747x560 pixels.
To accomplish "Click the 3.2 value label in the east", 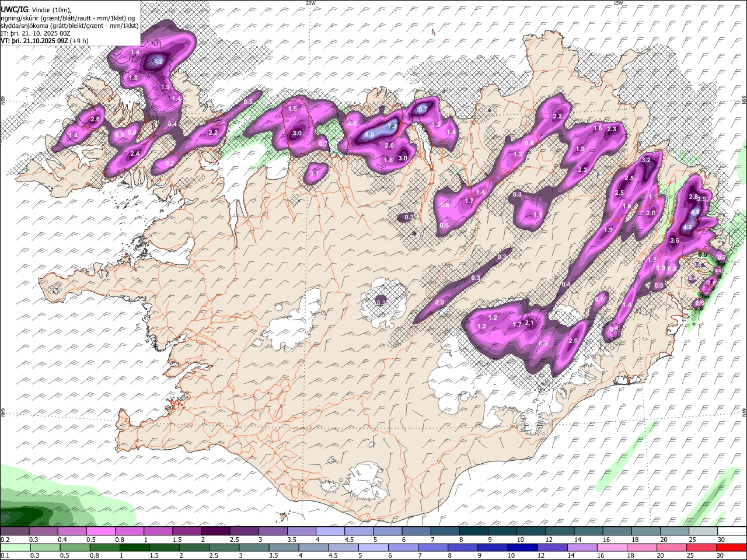I will (646, 160).
